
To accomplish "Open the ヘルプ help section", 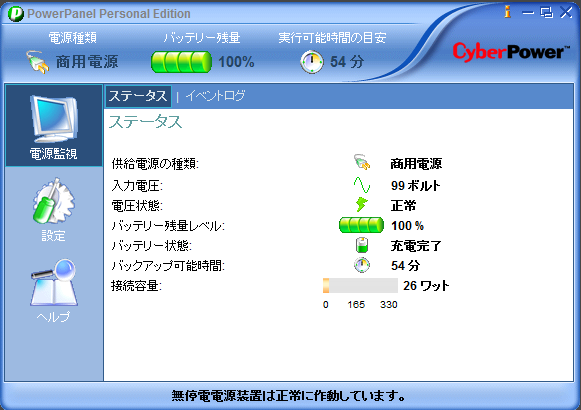I will tap(54, 291).
